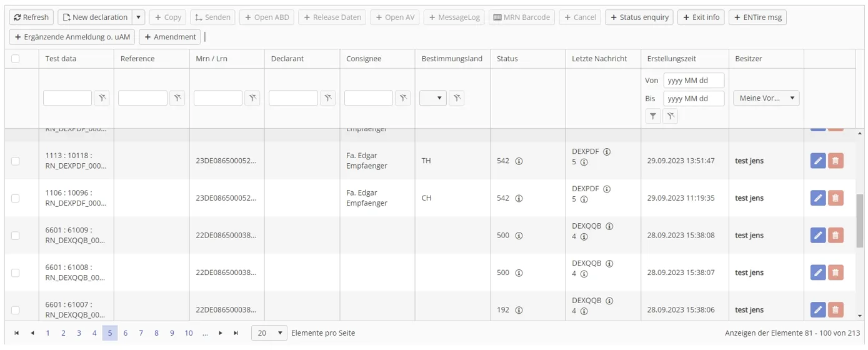Go to page 6

[x=125, y=333]
